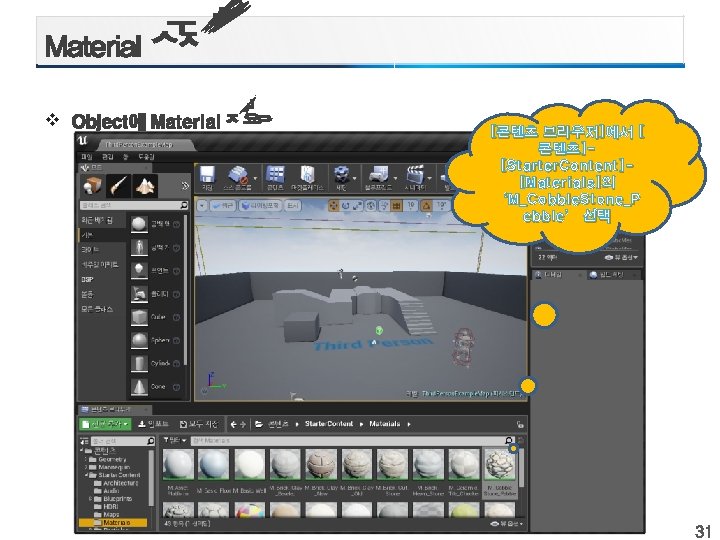720x540 pixels.
Task: Click the folder tree scrollbar
Action: coord(151,478)
